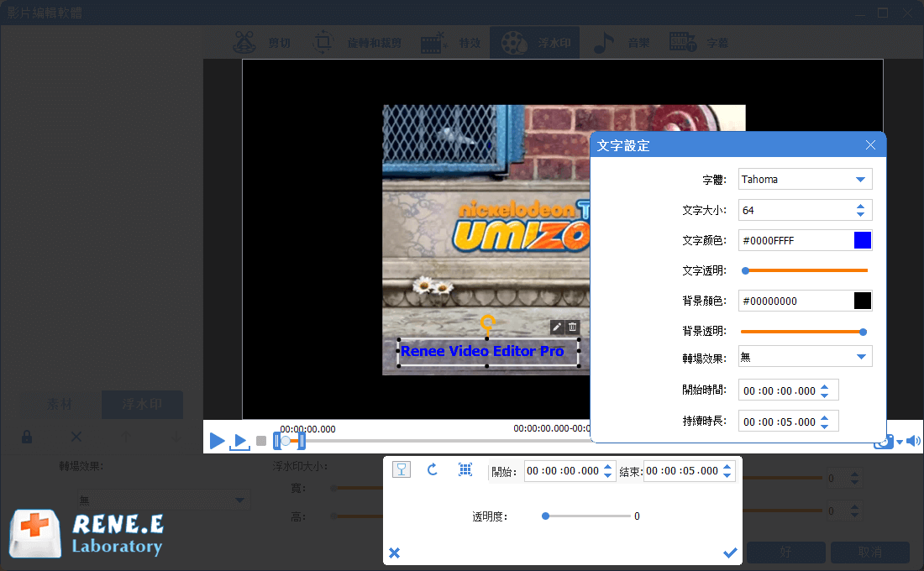Decrease the 結束 time in the bottom popup

pos(727,475)
